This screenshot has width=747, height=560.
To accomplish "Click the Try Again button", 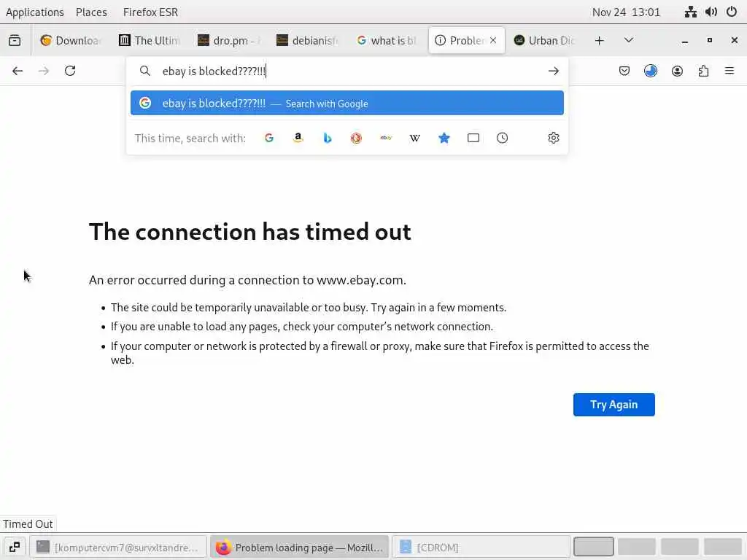I will coord(614,404).
